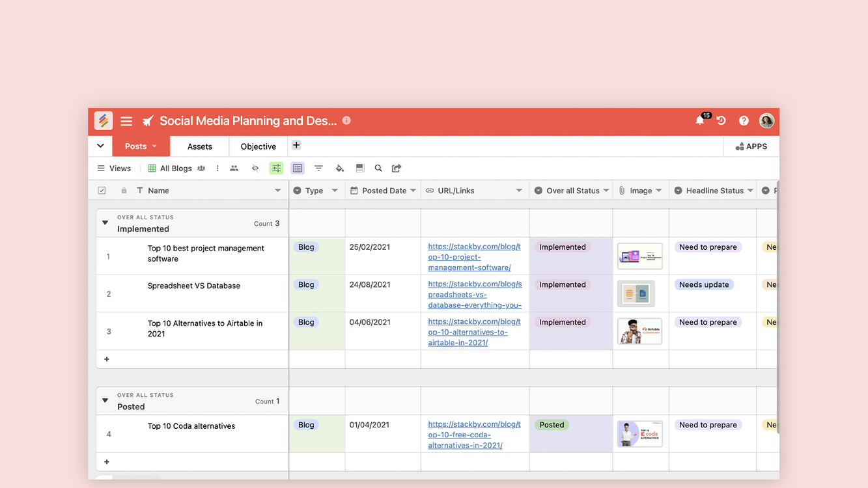Open the color fill bucket tool
This screenshot has height=488, width=868.
click(x=339, y=169)
